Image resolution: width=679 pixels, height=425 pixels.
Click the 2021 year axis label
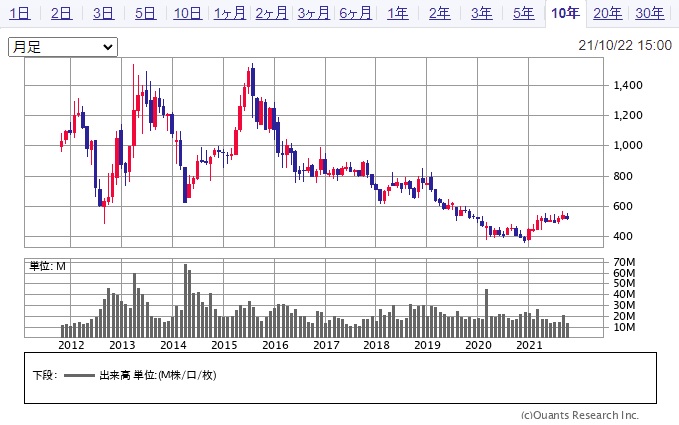[x=529, y=345]
